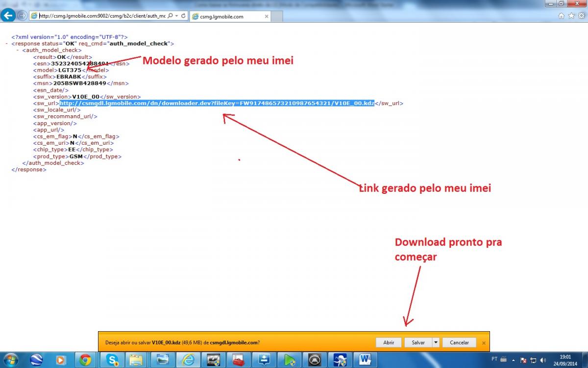
Task: Click the model value LGT375
Action: (x=70, y=70)
